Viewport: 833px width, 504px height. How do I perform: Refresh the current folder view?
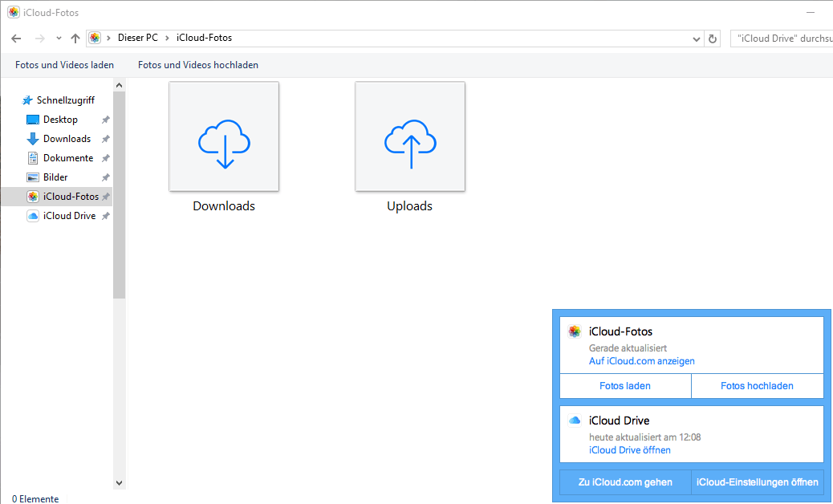(713, 39)
